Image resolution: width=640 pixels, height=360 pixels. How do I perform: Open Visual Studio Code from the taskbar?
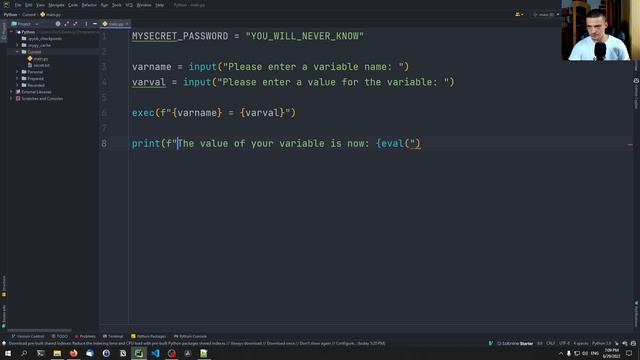[x=155, y=353]
